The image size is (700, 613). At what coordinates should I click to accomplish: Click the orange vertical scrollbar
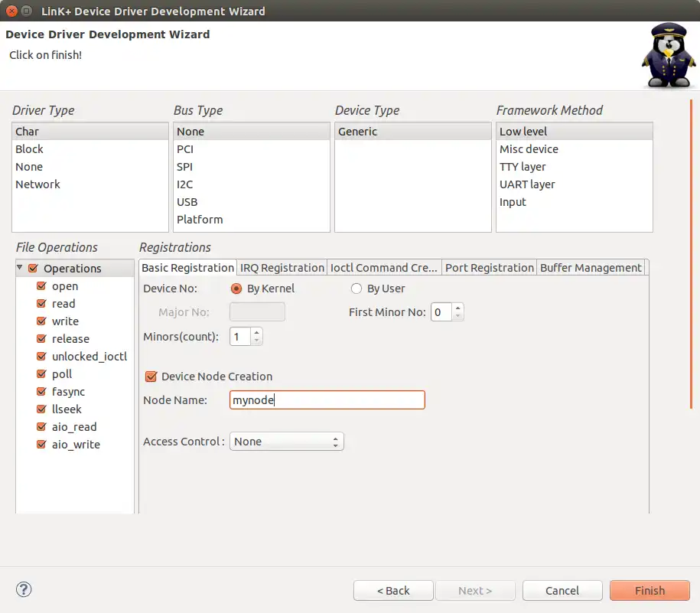pos(691,255)
